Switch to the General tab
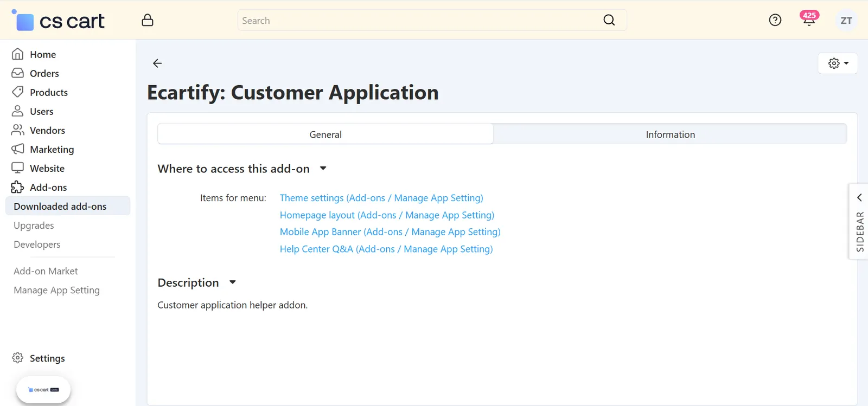The height and width of the screenshot is (406, 868). (x=325, y=134)
